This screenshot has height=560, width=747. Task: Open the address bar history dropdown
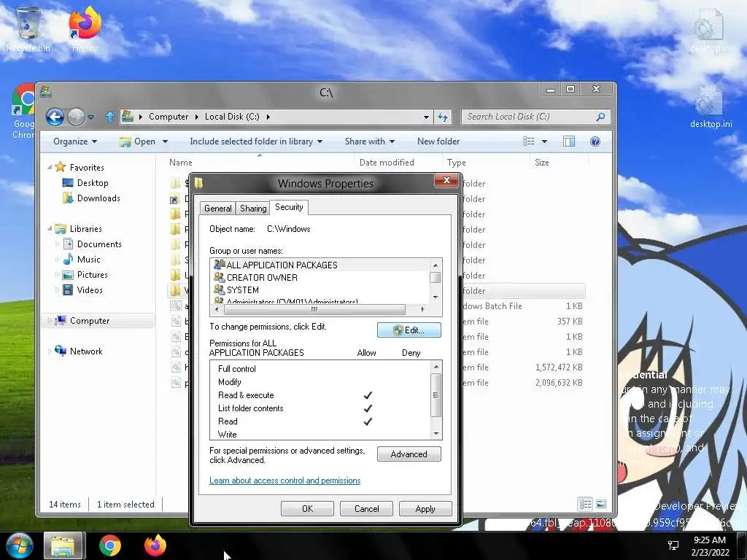point(426,117)
